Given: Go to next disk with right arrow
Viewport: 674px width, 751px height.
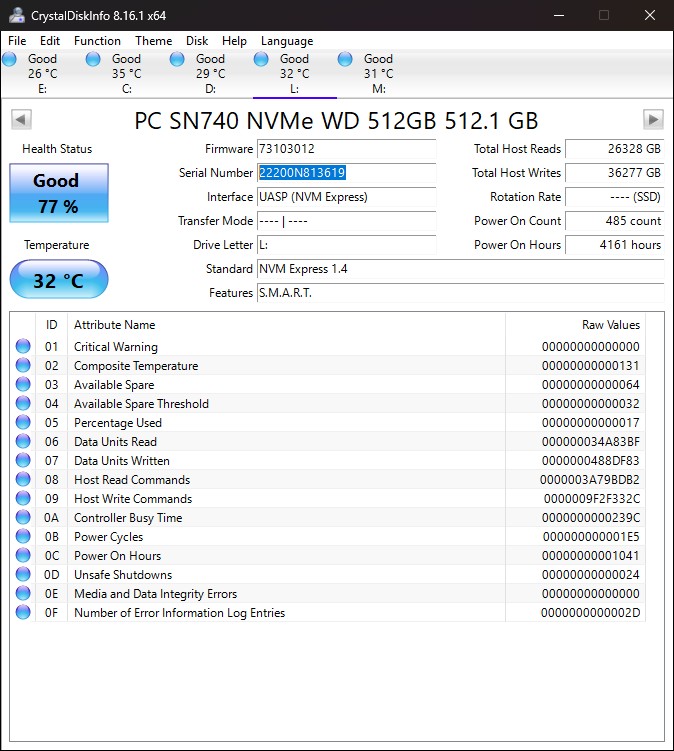Looking at the screenshot, I should tap(653, 119).
